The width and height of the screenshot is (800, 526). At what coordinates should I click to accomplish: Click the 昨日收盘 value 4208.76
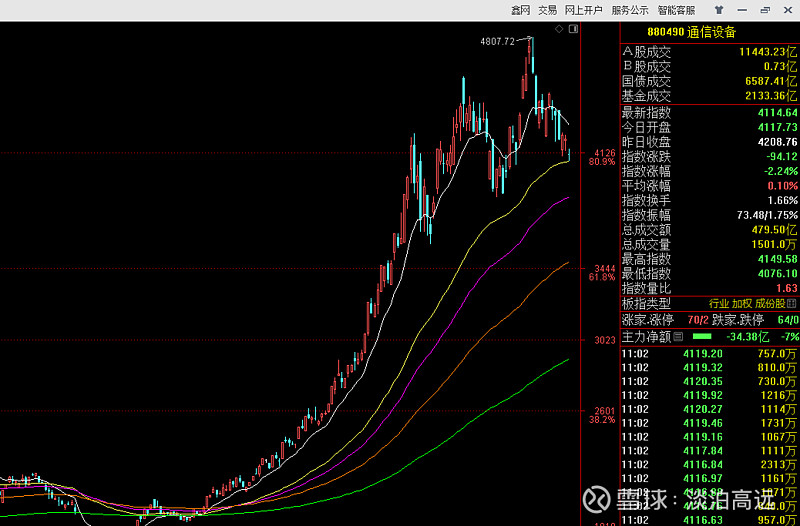778,142
